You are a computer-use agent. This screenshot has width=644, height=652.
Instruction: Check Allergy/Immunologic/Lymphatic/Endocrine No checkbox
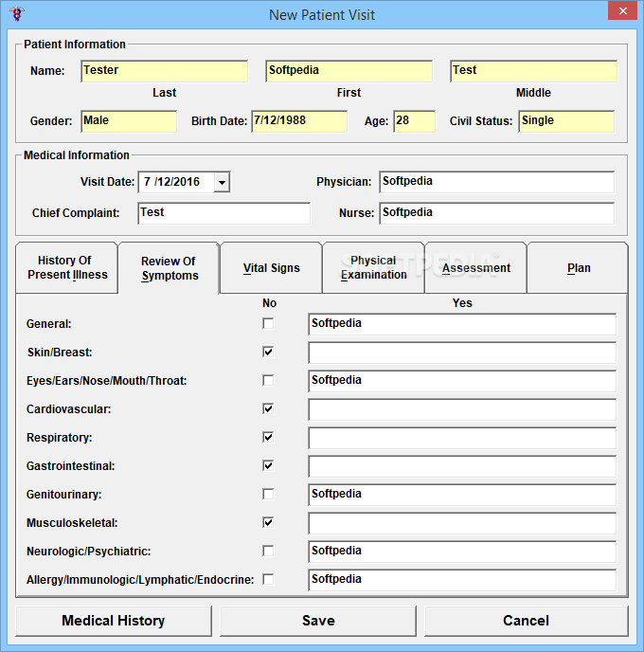pos(268,579)
